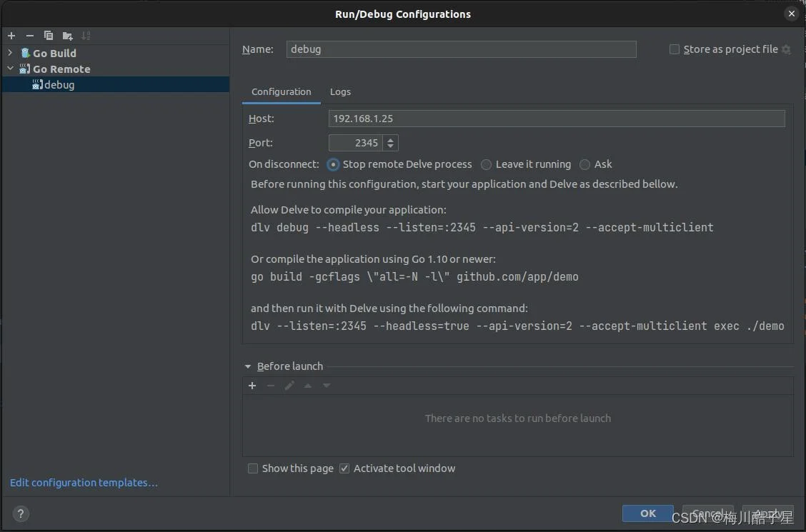Enable Store as project file checkbox
Viewport: 806px width, 532px height.
coord(675,49)
